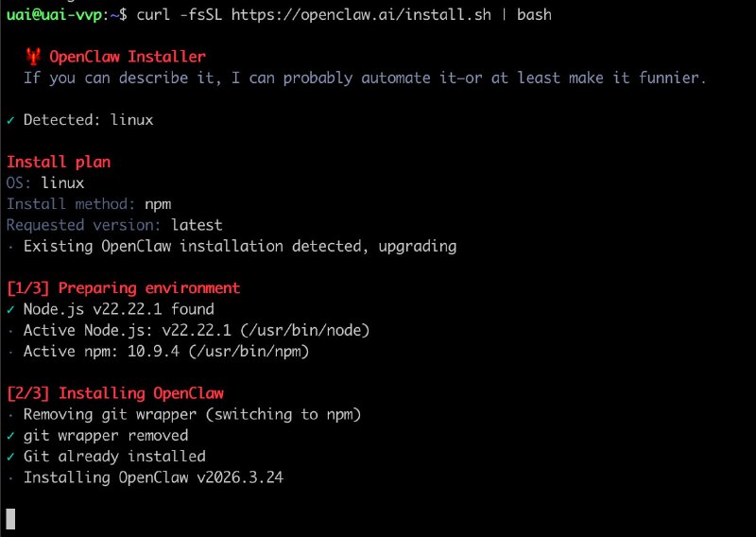Click the terminal block cursor at bottom
The width and height of the screenshot is (756, 537).
pos(10,518)
